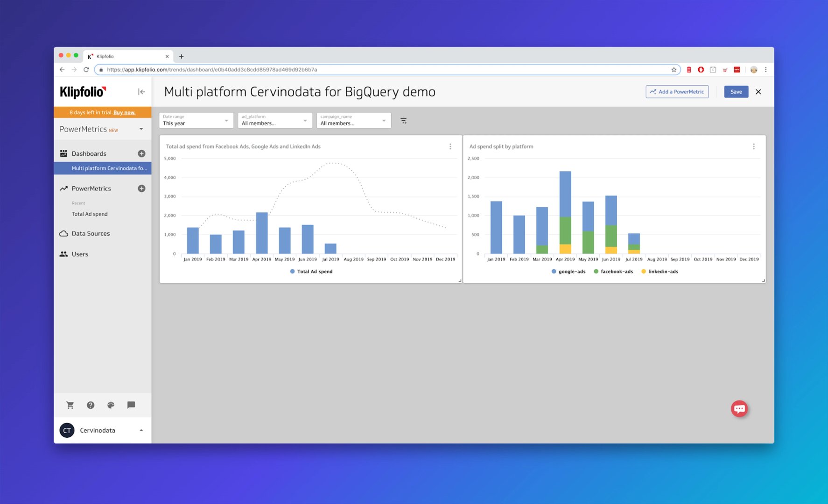828x504 pixels.
Task: Toggle facebook-ads series in legend
Action: click(x=613, y=272)
